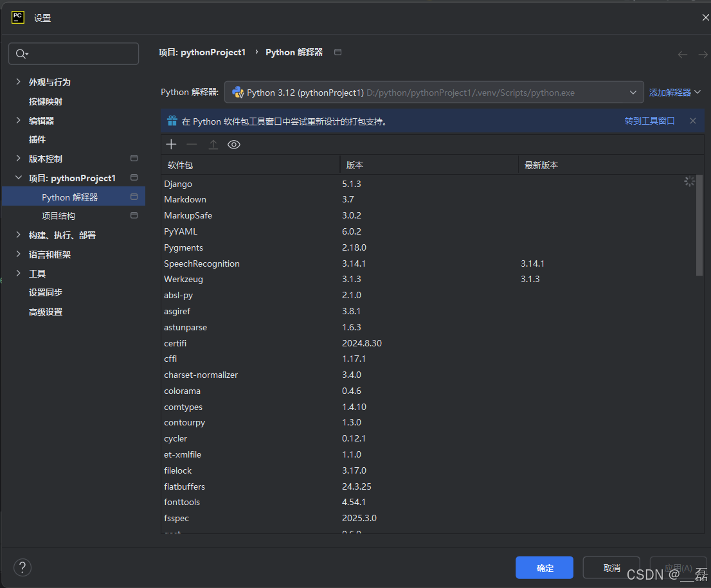Open the 插件 settings page

tap(37, 139)
